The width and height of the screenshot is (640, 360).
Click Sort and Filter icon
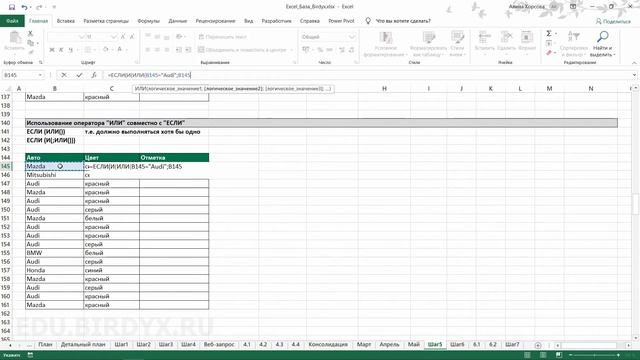574,37
